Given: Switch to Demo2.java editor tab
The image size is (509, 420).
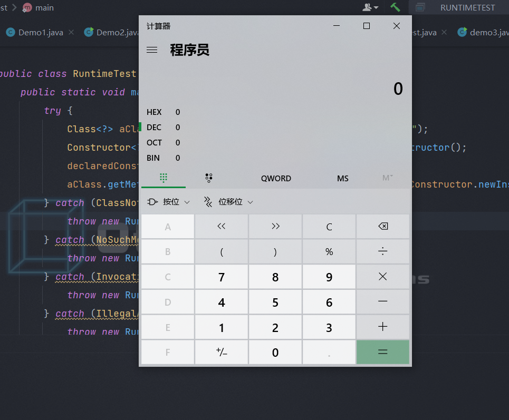Looking at the screenshot, I should click(111, 33).
